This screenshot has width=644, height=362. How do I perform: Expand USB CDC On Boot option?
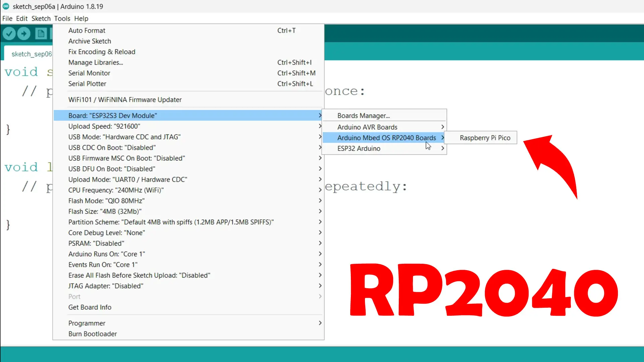(x=189, y=147)
